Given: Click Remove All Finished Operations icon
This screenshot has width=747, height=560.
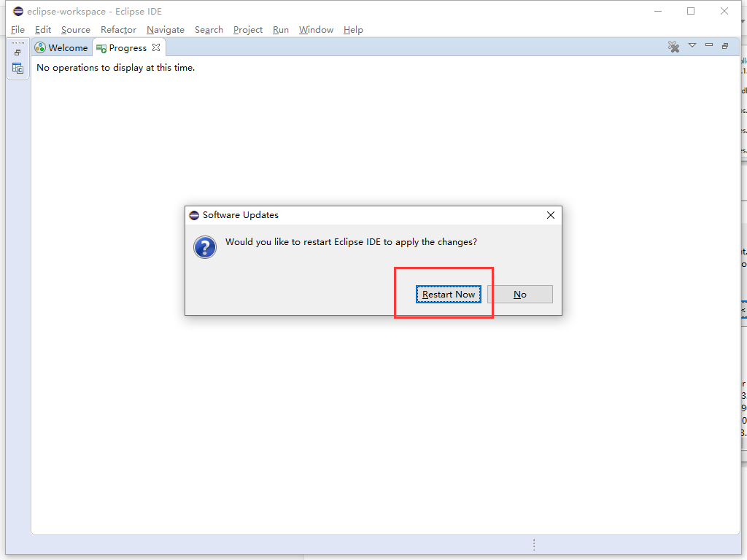Looking at the screenshot, I should click(673, 46).
